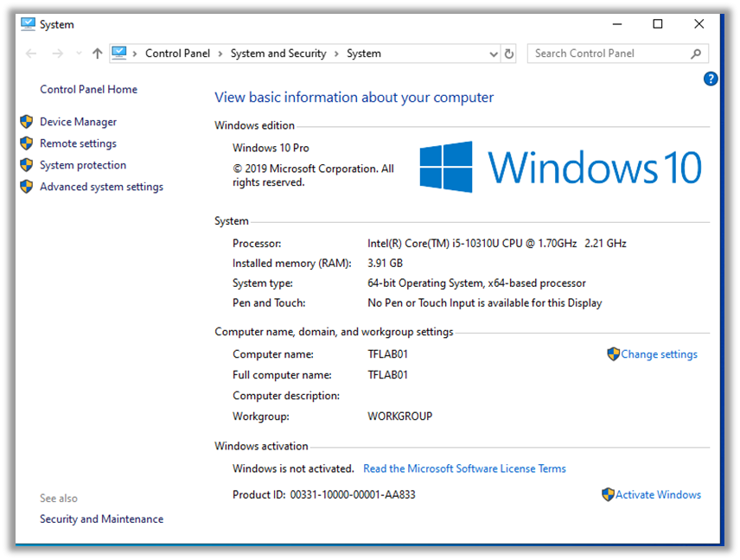Close the System window
Screen dimensions: 740x560
[x=699, y=24]
